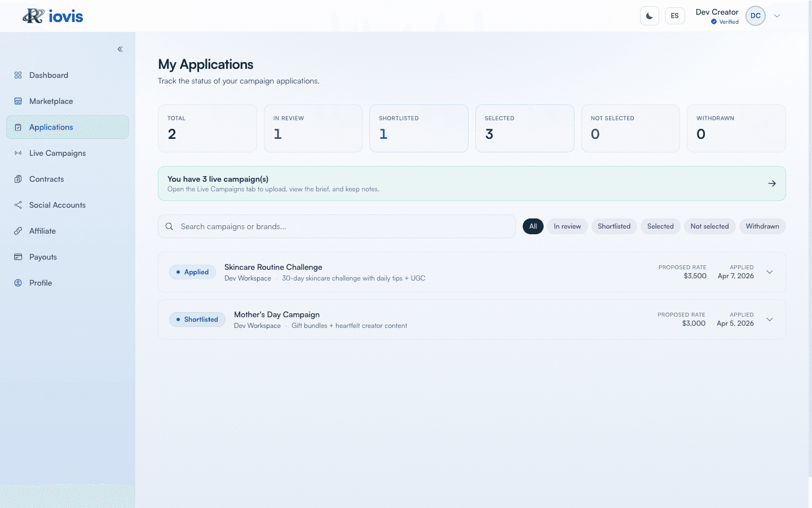This screenshot has width=812, height=508.
Task: Click the Search campaigns or brands field
Action: point(337,226)
